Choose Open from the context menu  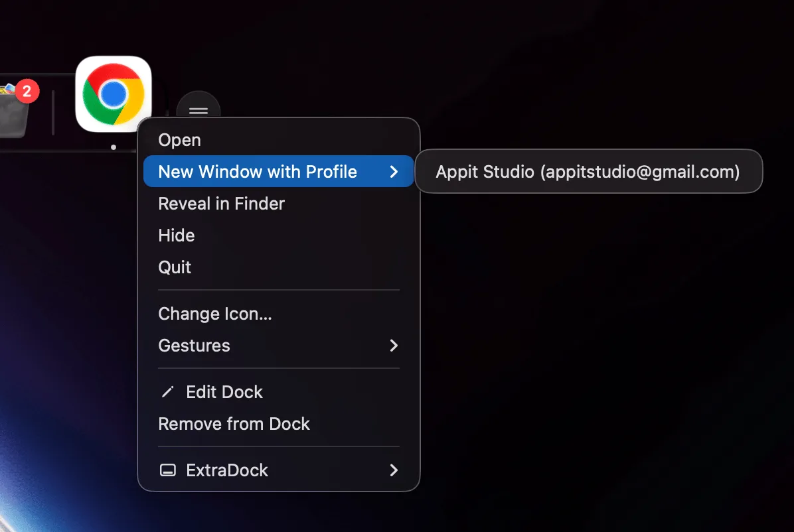[279, 140]
